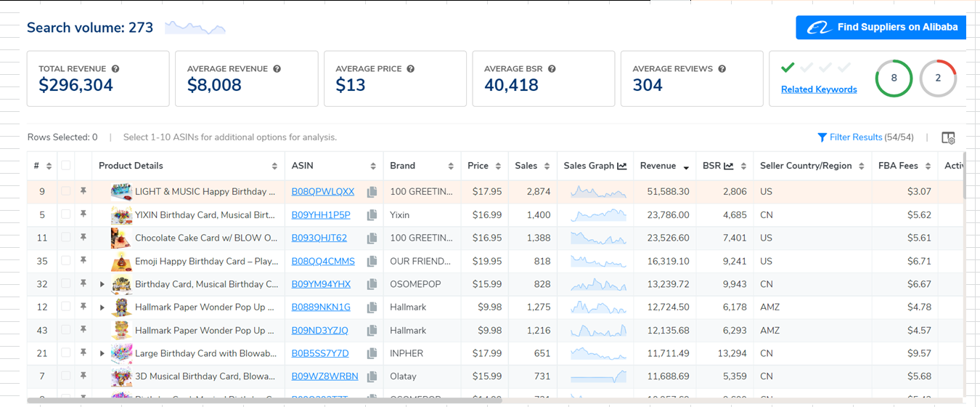Click chart icon in BSR column header
Image resolution: width=980 pixels, height=407 pixels.
[x=729, y=166]
